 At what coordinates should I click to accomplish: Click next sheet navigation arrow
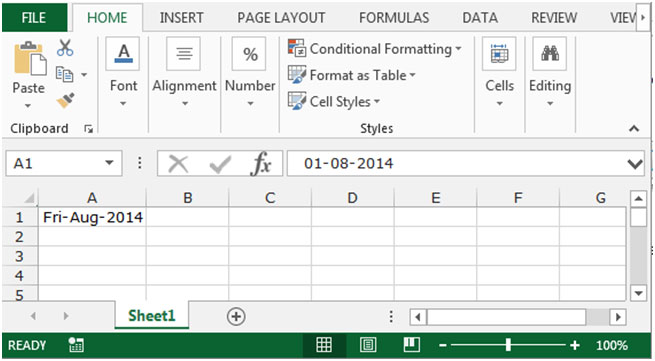[x=66, y=316]
